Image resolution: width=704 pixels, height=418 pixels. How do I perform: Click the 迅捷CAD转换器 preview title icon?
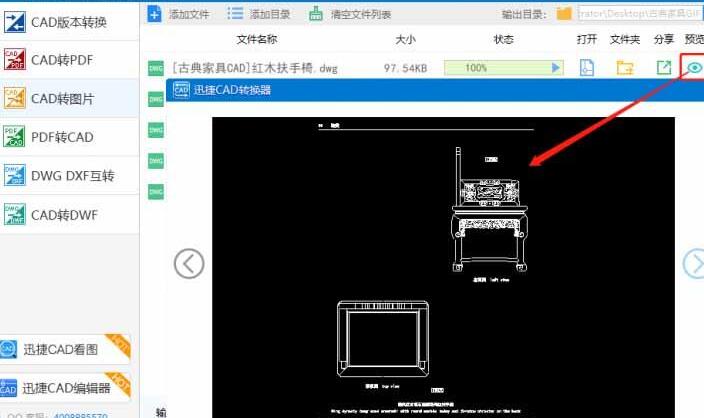(x=181, y=90)
